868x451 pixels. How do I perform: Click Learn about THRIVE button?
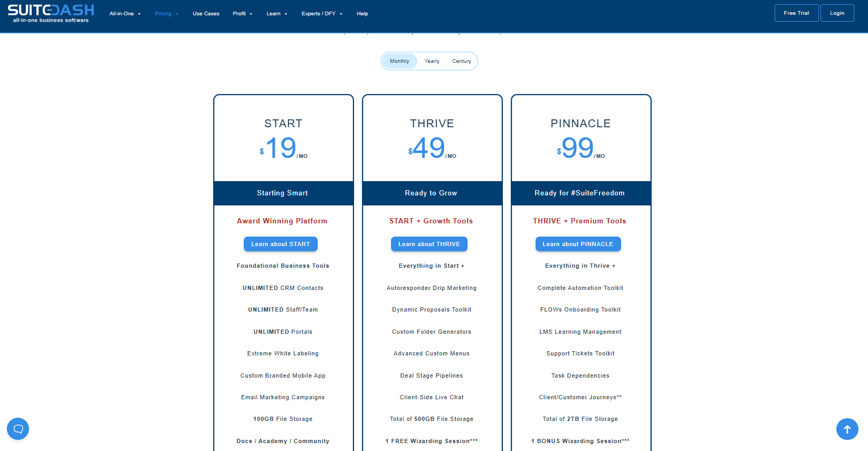pos(429,244)
